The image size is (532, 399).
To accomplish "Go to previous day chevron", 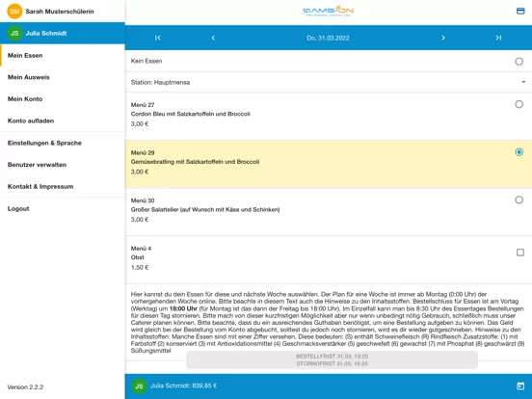I will click(213, 38).
